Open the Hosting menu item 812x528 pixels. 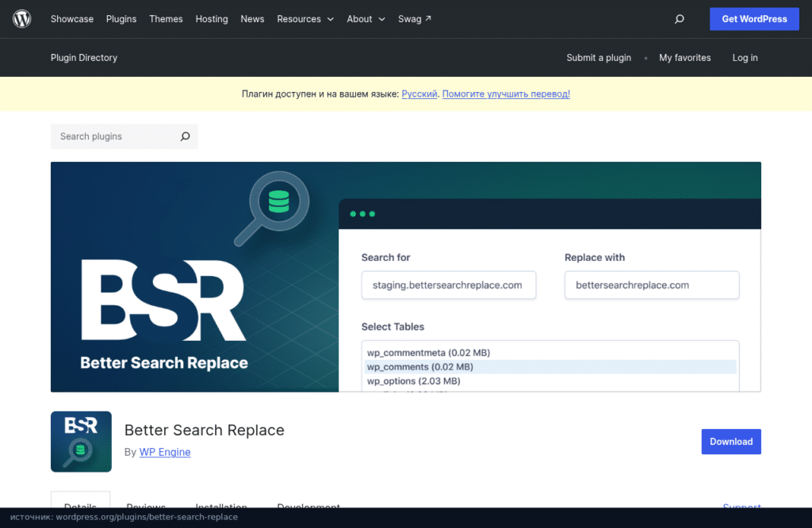click(x=211, y=19)
